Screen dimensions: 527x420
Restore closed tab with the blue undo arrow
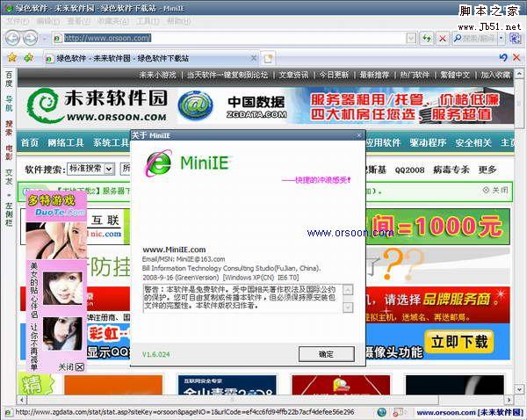tap(502, 57)
